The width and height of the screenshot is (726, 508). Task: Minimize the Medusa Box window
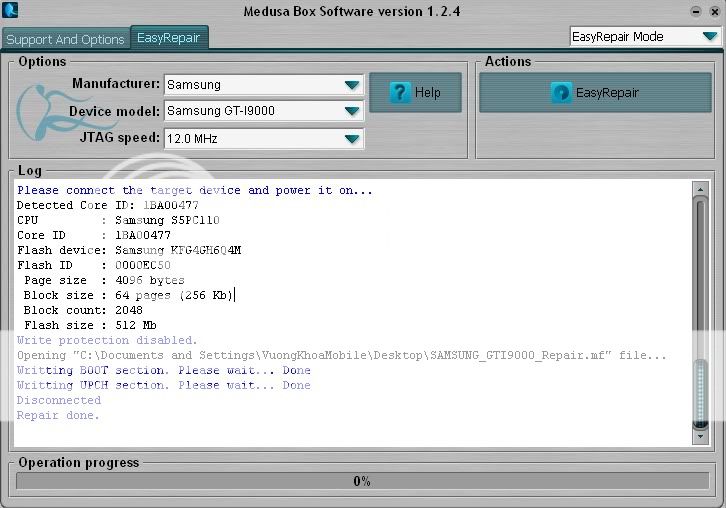695,12
